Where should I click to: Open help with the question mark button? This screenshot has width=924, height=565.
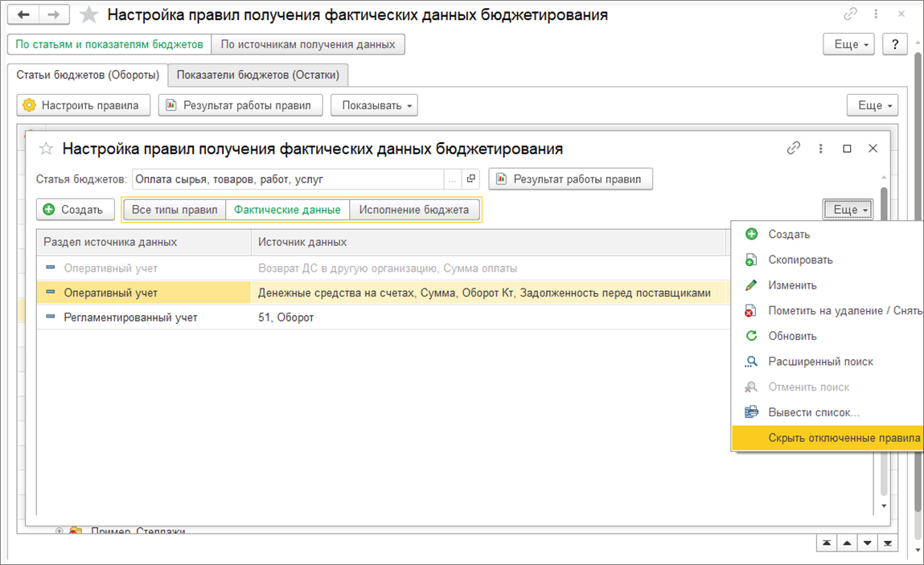click(x=894, y=44)
